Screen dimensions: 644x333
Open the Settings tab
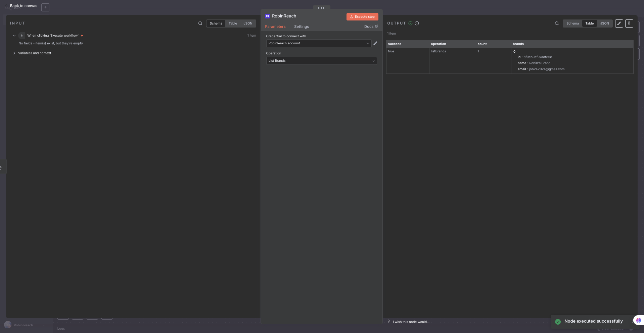(x=302, y=27)
